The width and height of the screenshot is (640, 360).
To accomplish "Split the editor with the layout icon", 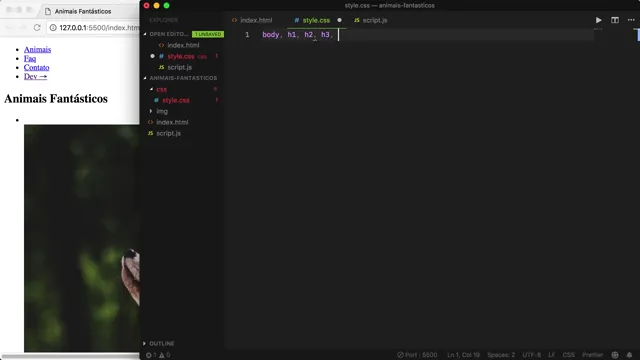I will pos(615,20).
